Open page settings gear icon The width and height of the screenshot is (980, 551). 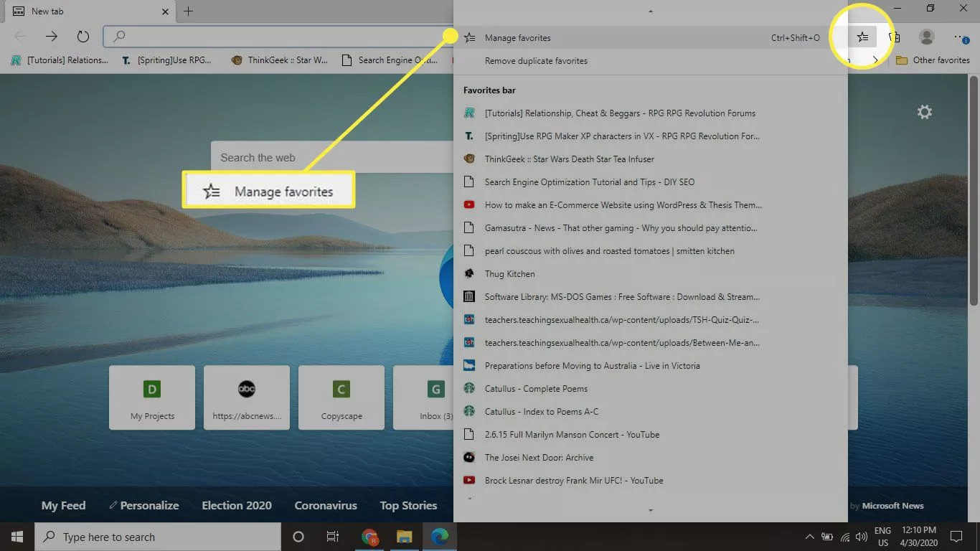pos(925,112)
